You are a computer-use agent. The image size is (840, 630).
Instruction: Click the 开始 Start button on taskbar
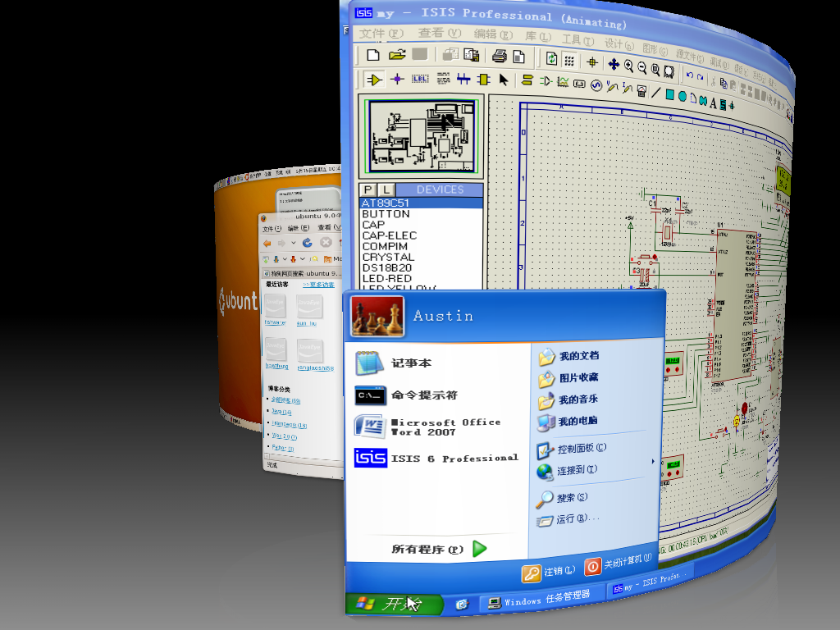point(395,605)
